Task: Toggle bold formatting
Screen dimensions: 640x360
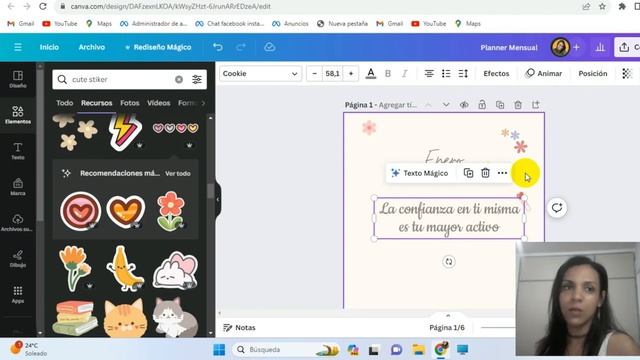Action: tap(388, 73)
